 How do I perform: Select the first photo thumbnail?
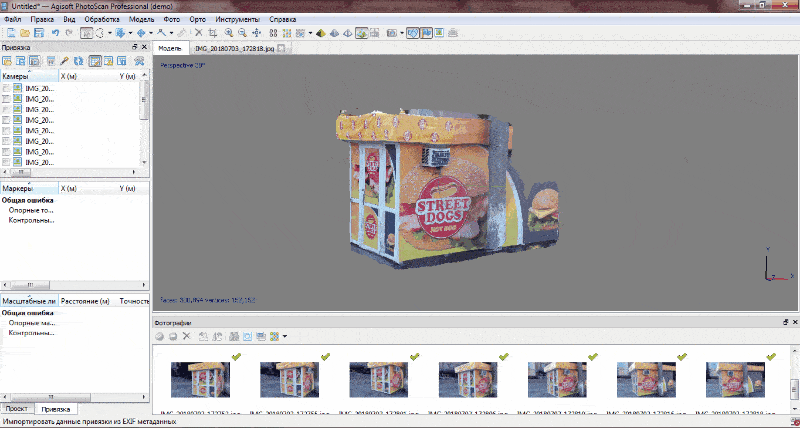click(x=200, y=380)
